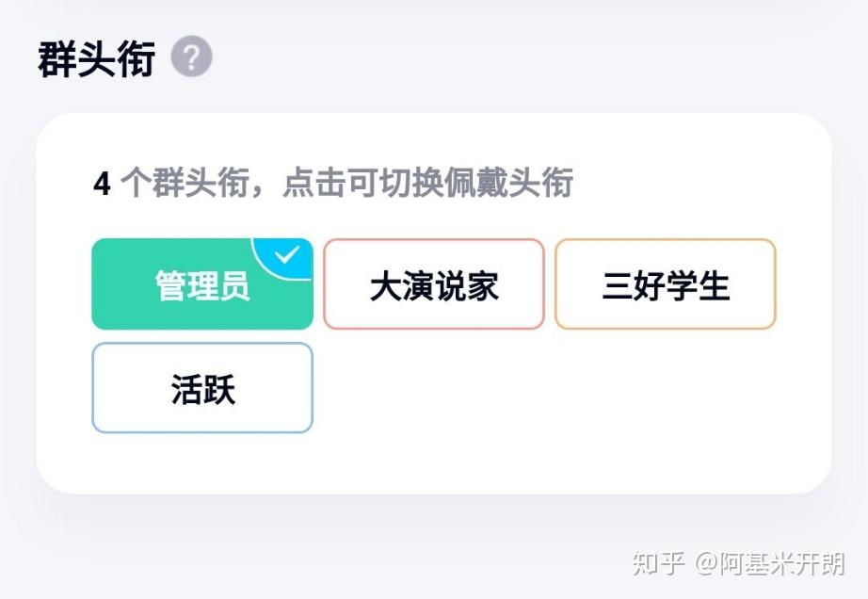868x599 pixels.
Task: Choose the 活跃 title badge
Action: (x=201, y=388)
